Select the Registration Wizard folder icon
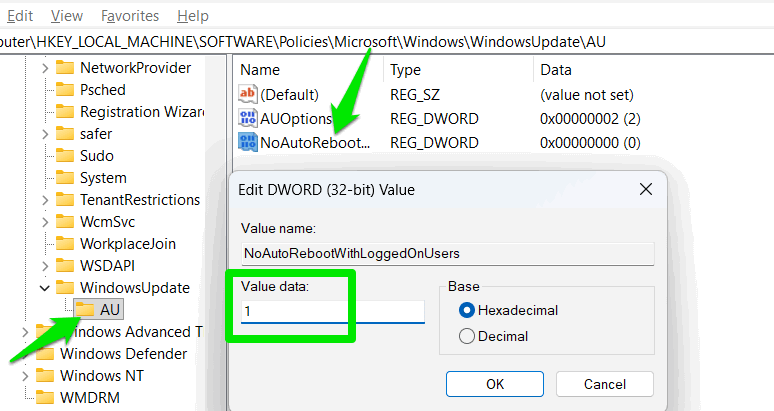The image size is (774, 411). coord(65,112)
